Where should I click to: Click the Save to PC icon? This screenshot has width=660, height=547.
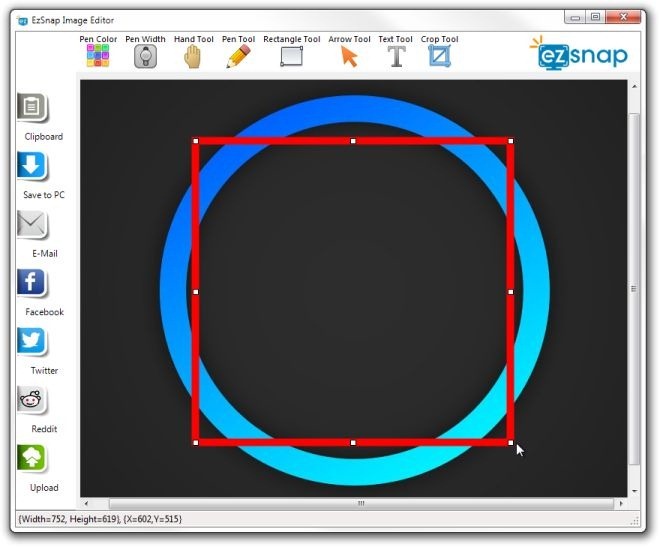[x=32, y=166]
